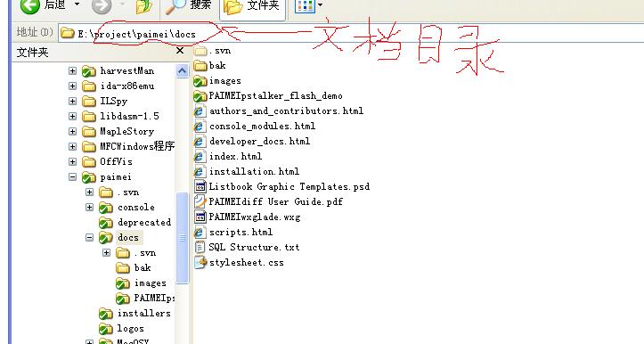Click the tree scrollbar up arrow

pos(182,71)
